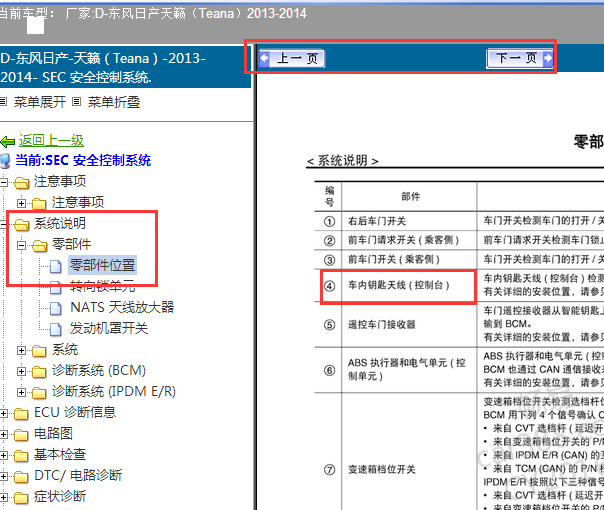Expand the 电路图 folder node
This screenshot has width=604, height=510.
[3, 434]
